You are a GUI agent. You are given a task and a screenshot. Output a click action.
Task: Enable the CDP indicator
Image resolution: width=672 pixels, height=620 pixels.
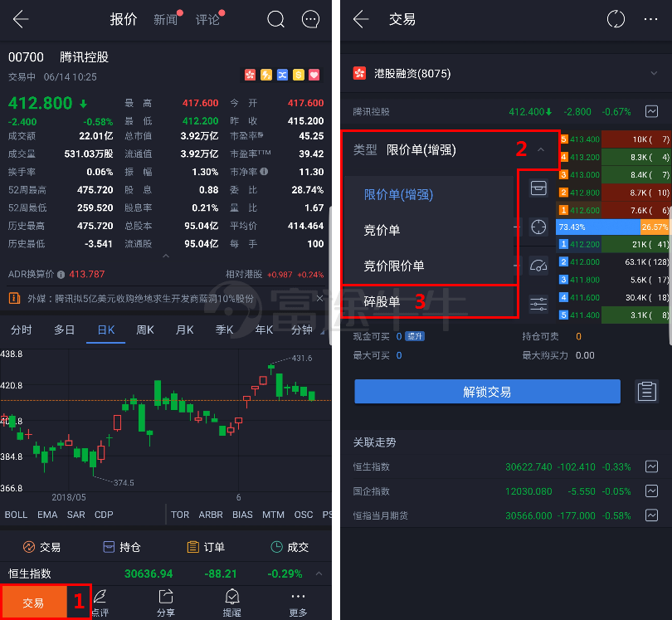pyautogui.click(x=104, y=515)
